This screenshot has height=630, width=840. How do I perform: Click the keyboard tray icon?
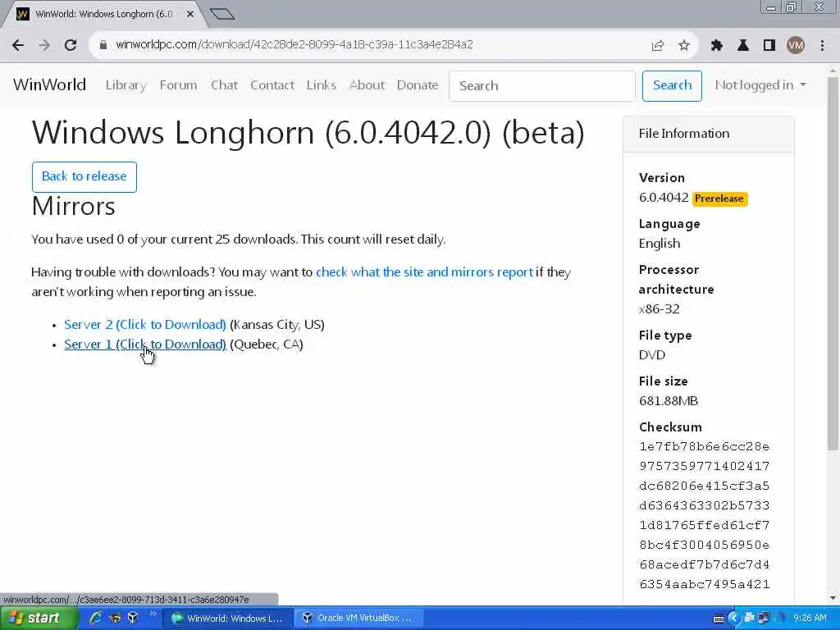coord(719,619)
